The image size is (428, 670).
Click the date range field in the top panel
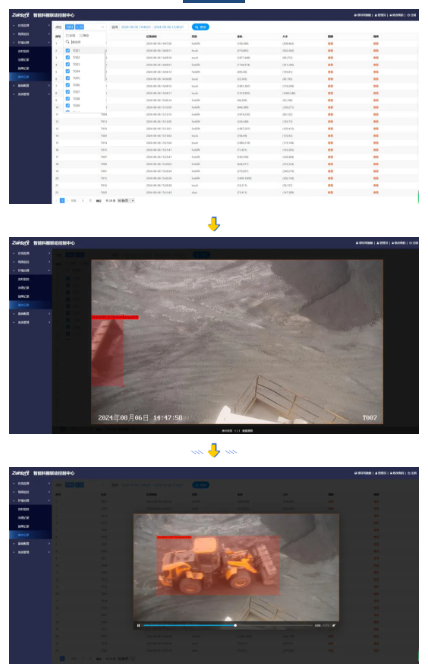pyautogui.click(x=152, y=27)
